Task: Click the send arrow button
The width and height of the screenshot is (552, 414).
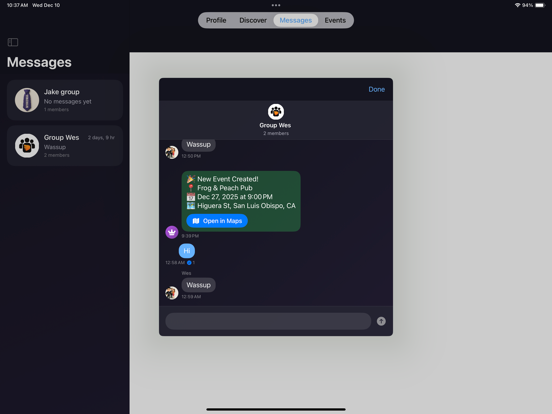Action: click(x=381, y=321)
